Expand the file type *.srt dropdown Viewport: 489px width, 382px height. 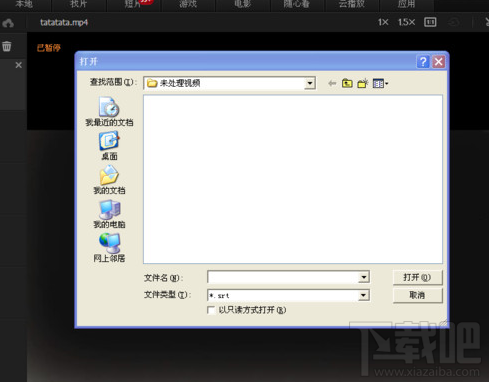click(x=364, y=295)
